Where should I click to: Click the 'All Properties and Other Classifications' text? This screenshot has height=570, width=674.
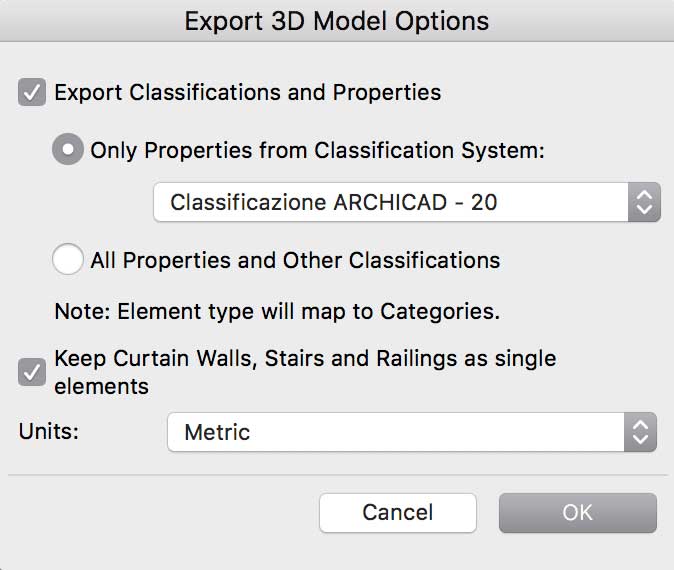pos(295,260)
